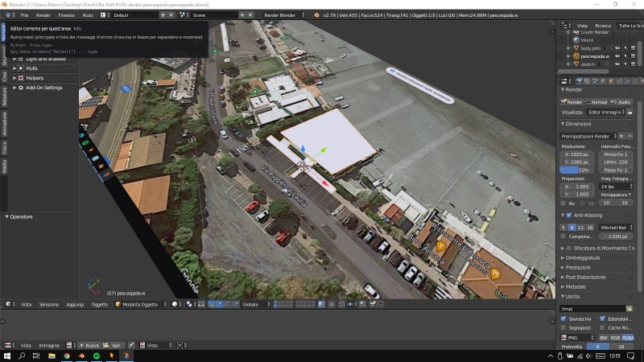Open Aiuto menu

coord(88,15)
